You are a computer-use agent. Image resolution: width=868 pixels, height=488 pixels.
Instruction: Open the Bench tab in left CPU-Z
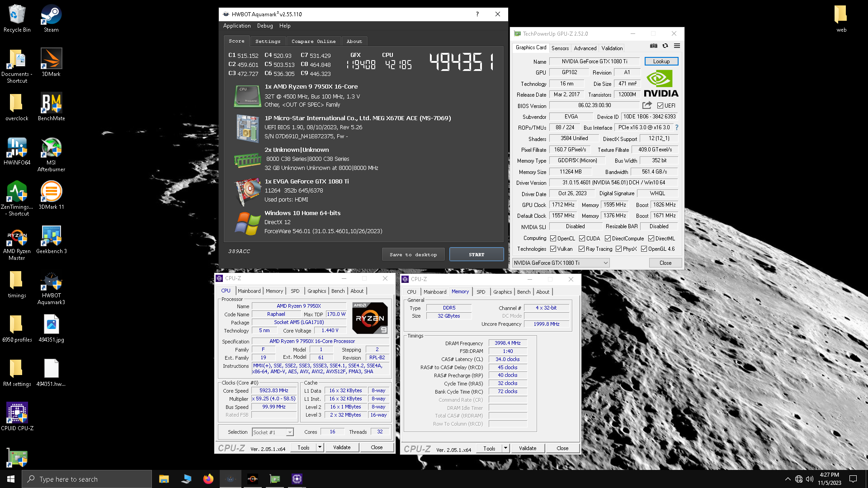coord(338,291)
